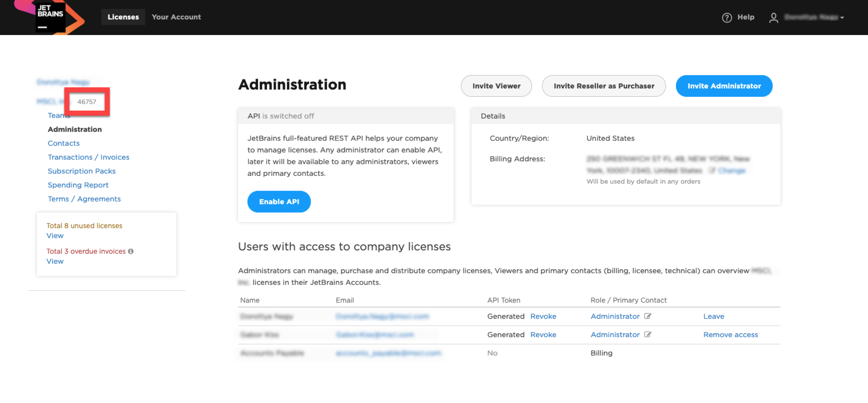The height and width of the screenshot is (403, 868).
Task: Switch to Your Account tab
Action: 176,17
